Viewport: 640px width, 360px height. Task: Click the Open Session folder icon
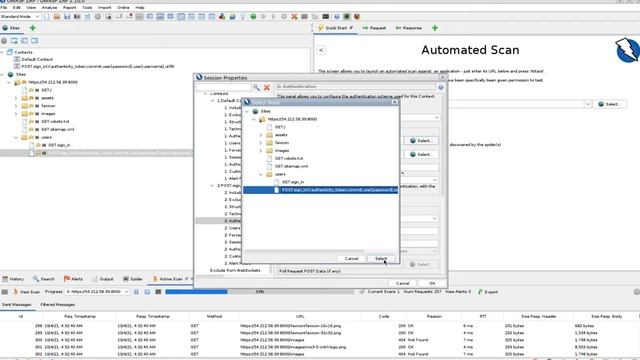[57, 17]
